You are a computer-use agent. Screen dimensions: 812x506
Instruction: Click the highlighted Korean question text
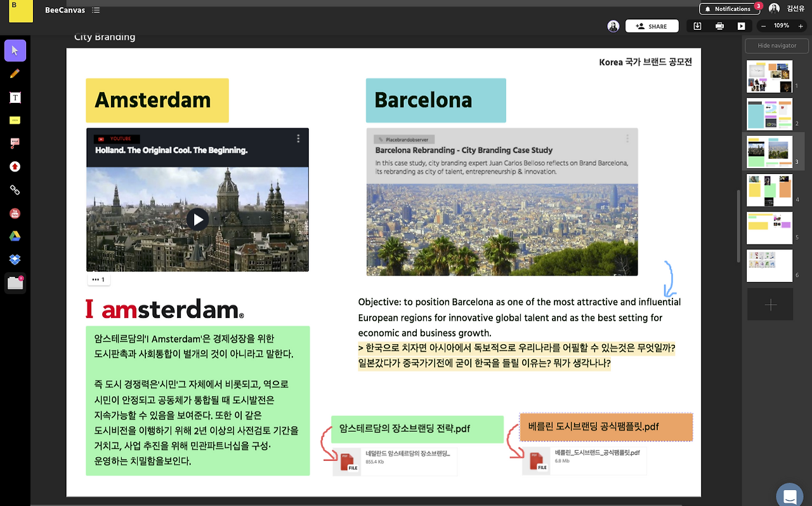click(516, 356)
